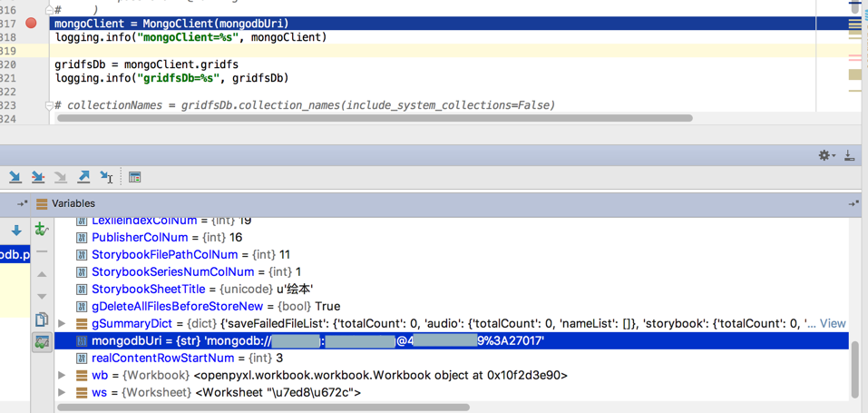
Task: Click the restore layout icon at Variables panel's right
Action: [x=854, y=203]
